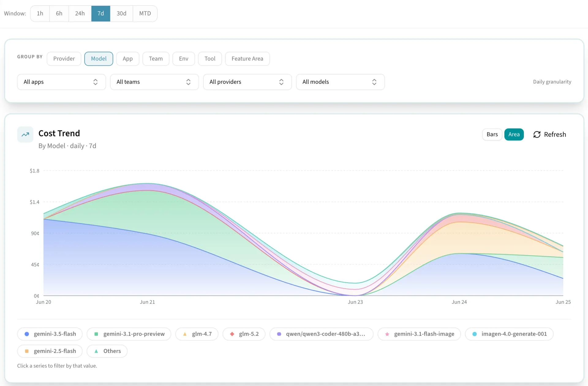This screenshot has height=386, width=588.
Task: Click the Cost Trend chart icon
Action: 25,134
